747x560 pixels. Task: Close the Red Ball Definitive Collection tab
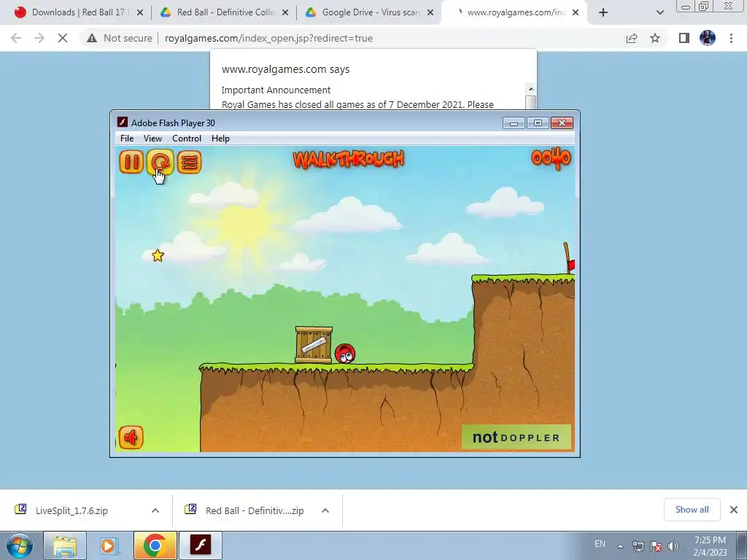click(285, 13)
